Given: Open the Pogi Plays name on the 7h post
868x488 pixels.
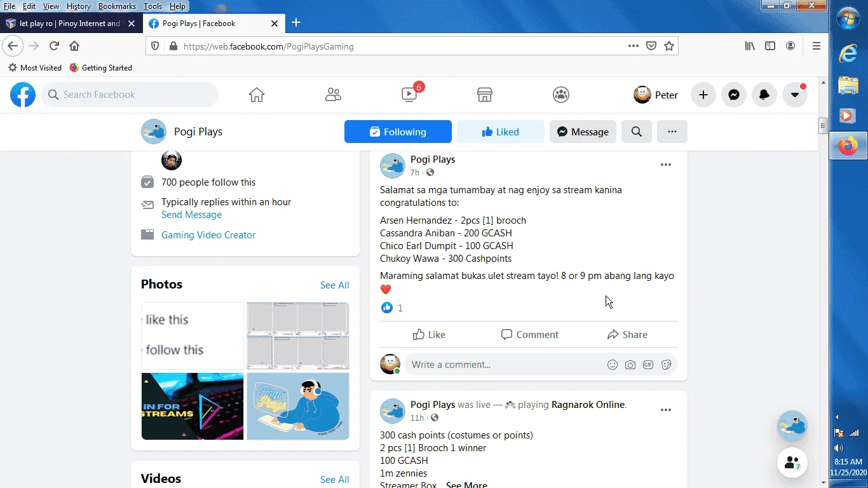Looking at the screenshot, I should (x=433, y=159).
